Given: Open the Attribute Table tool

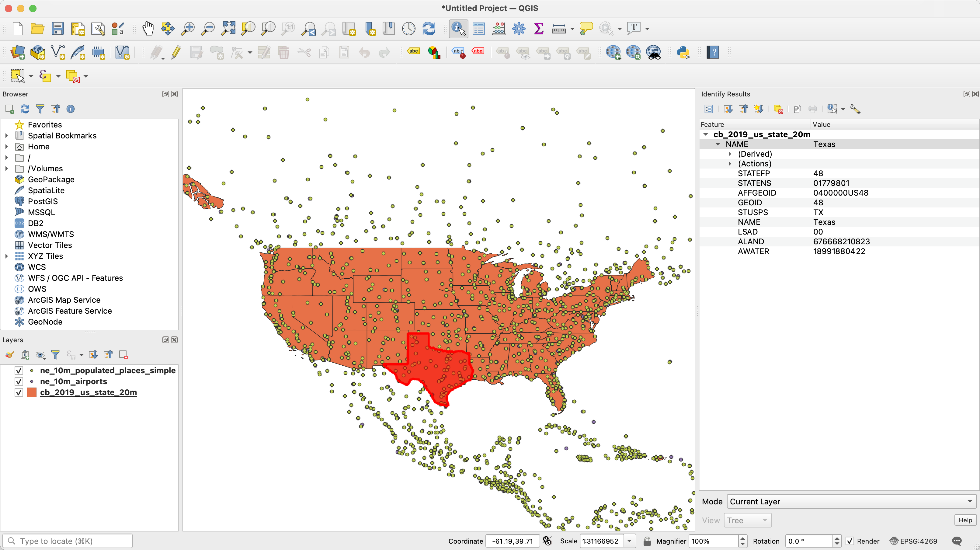Looking at the screenshot, I should [x=478, y=28].
